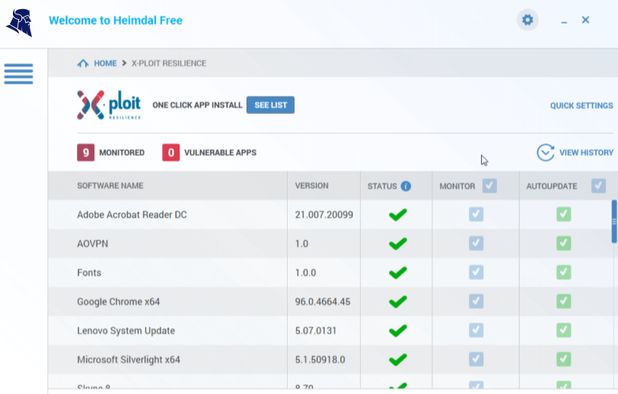Screen dimensions: 618x394
Task: Click status checkmark for Adobe Acrobat Reader DC
Action: (x=398, y=215)
